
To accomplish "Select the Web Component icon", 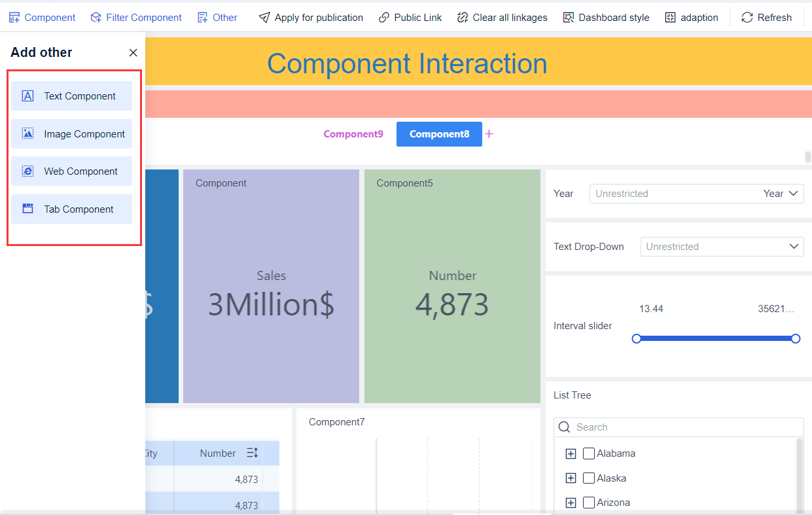I will click(27, 171).
